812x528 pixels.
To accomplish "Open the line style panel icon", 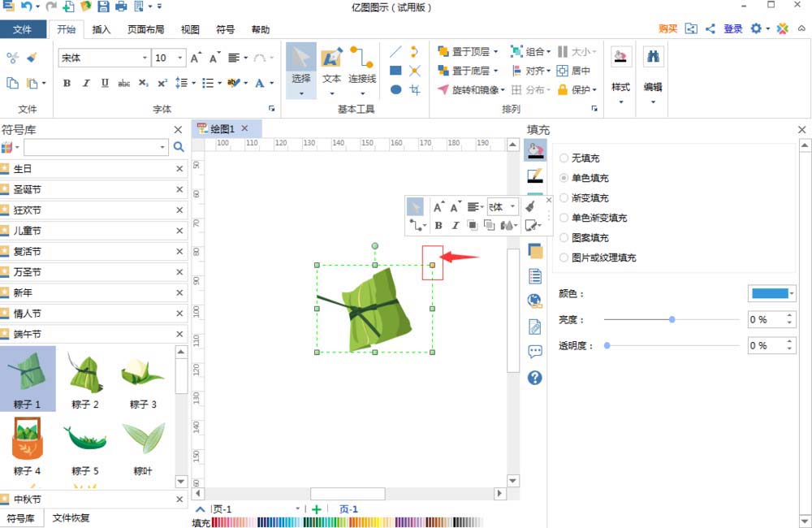I will point(535,176).
